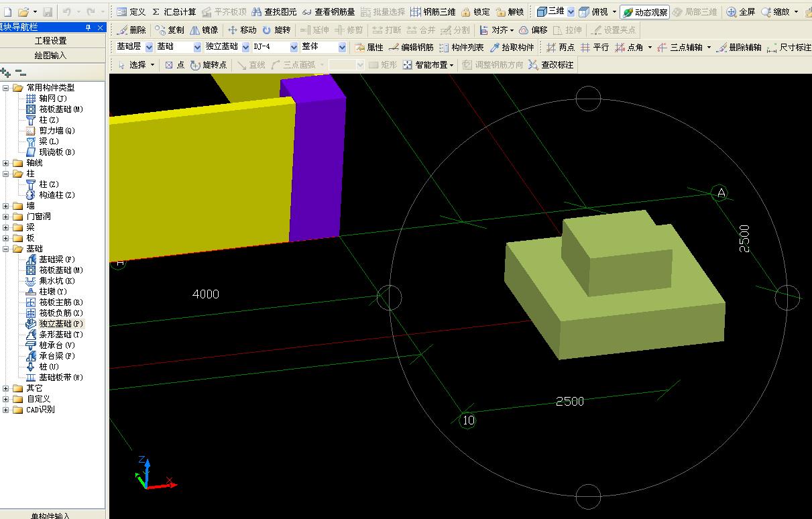The height and width of the screenshot is (519, 812).
Task: Expand the 门窗洞 tree folder
Action: pos(7,217)
